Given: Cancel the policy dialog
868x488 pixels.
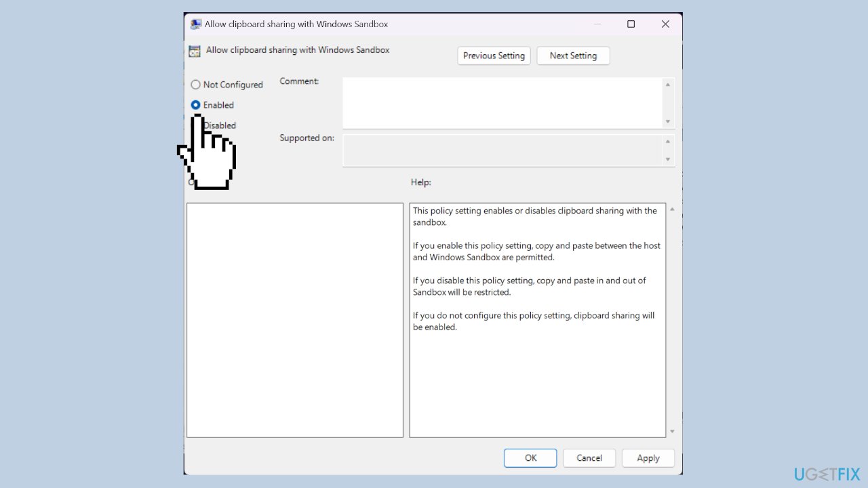Looking at the screenshot, I should (589, 458).
